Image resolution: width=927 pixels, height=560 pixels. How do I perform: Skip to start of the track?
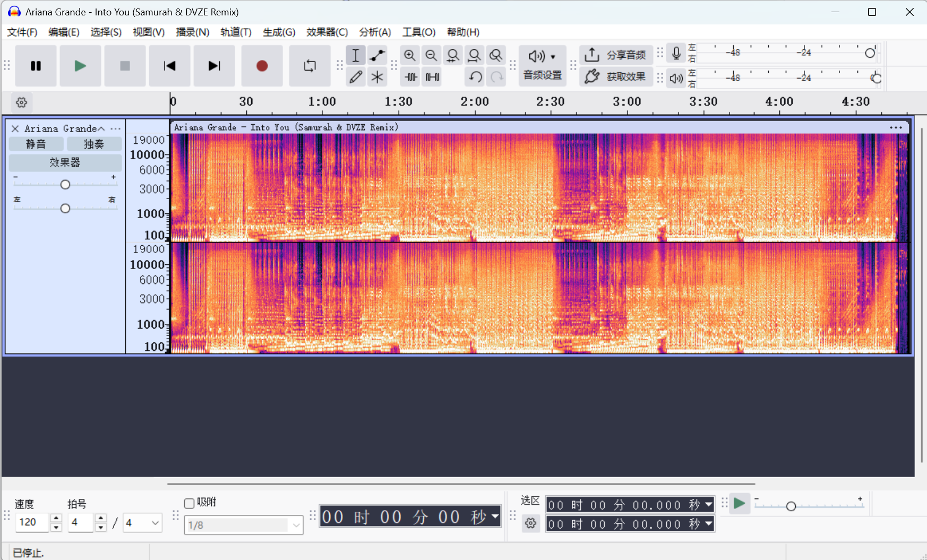click(x=169, y=66)
